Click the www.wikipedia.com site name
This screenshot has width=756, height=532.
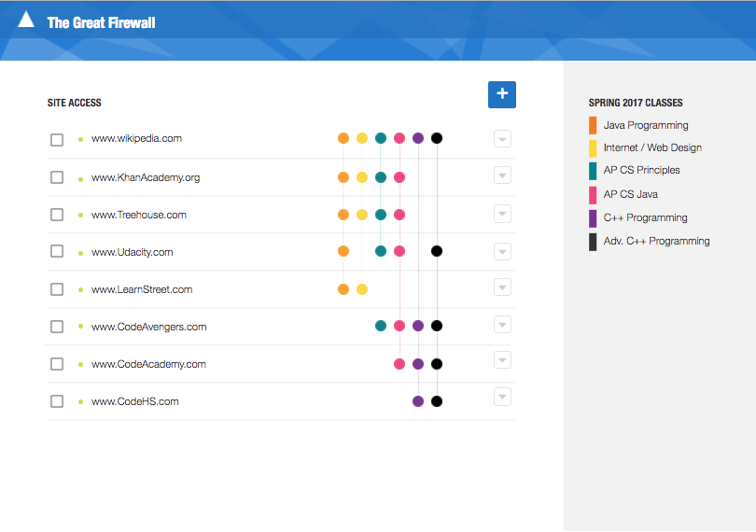point(136,138)
